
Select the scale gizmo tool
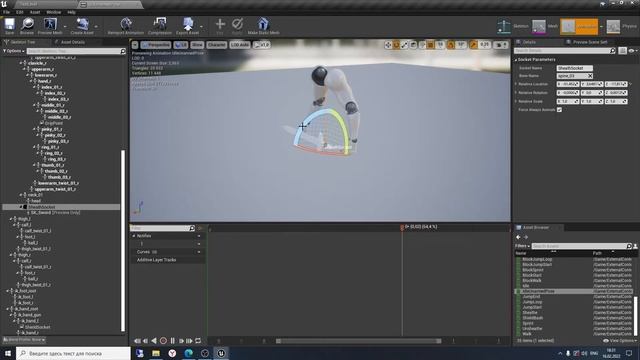pos(404,45)
